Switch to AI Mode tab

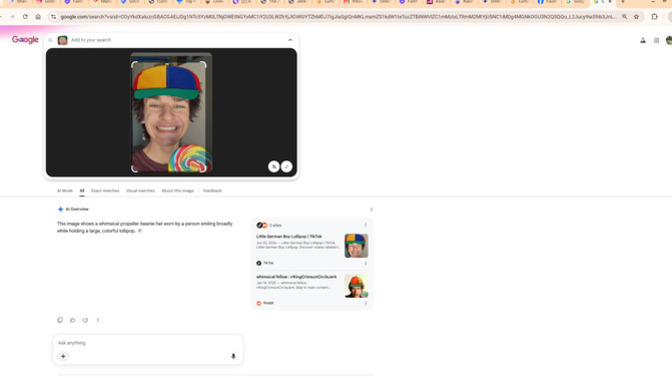pos(65,191)
